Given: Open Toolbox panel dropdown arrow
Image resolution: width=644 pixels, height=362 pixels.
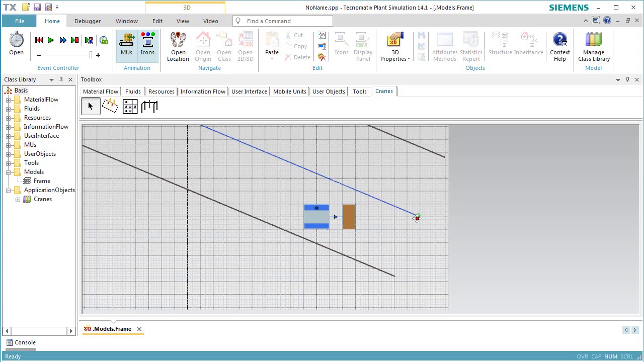Looking at the screenshot, I should (618, 80).
